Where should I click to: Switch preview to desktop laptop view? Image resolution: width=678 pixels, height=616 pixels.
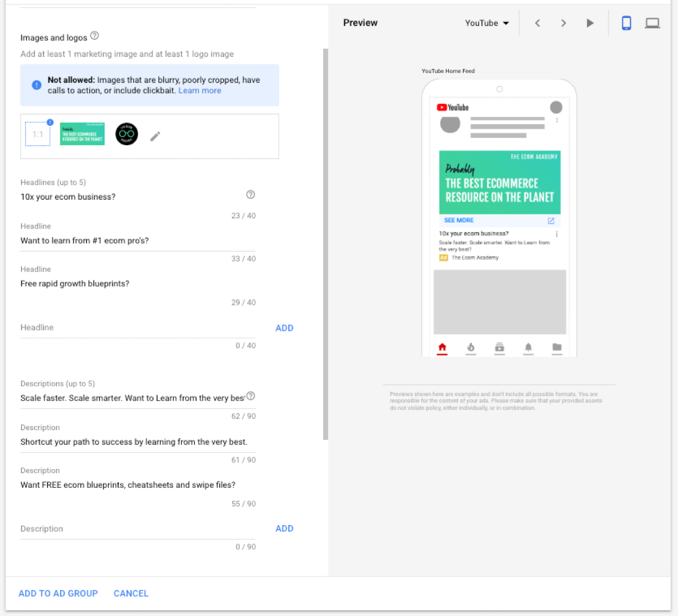click(x=652, y=23)
